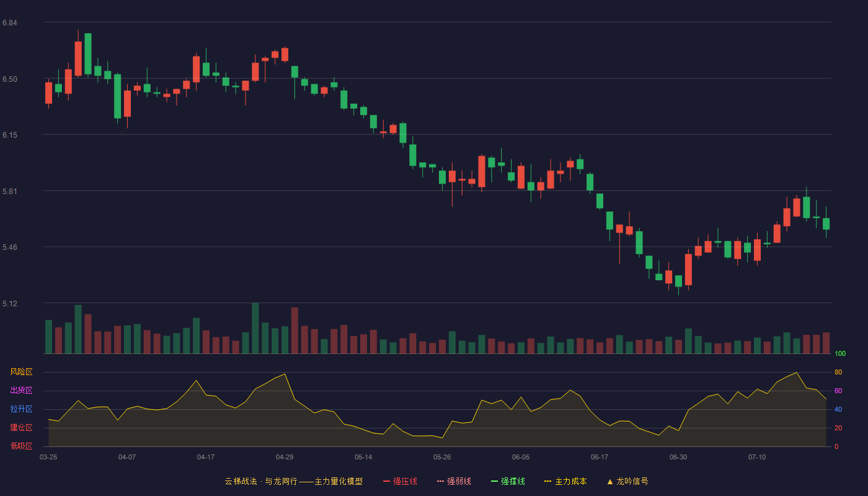This screenshot has height=496, width=868.
Task: Select the 风险区 zone label
Action: [x=21, y=372]
